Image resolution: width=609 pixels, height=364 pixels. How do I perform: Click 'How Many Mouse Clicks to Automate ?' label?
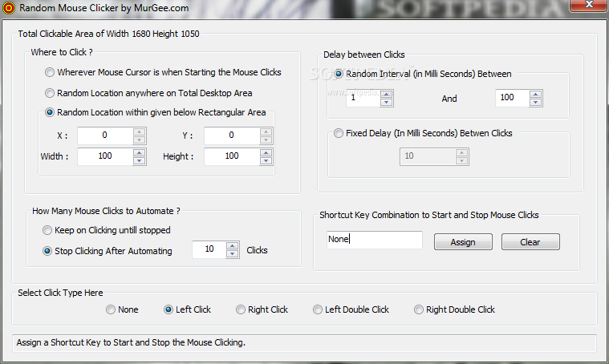pyautogui.click(x=106, y=211)
